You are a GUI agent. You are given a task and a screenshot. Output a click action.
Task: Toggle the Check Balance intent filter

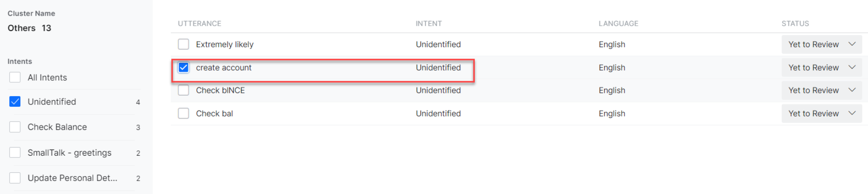click(x=15, y=127)
